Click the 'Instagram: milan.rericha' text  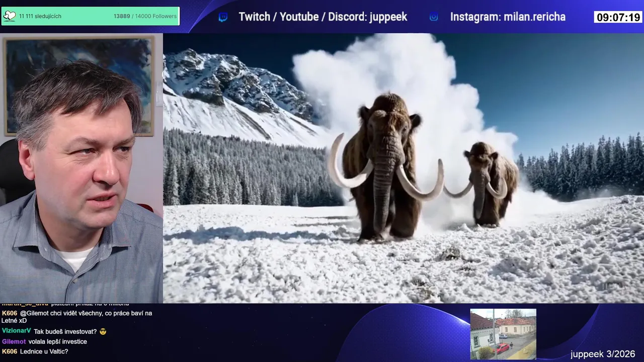pyautogui.click(x=508, y=17)
